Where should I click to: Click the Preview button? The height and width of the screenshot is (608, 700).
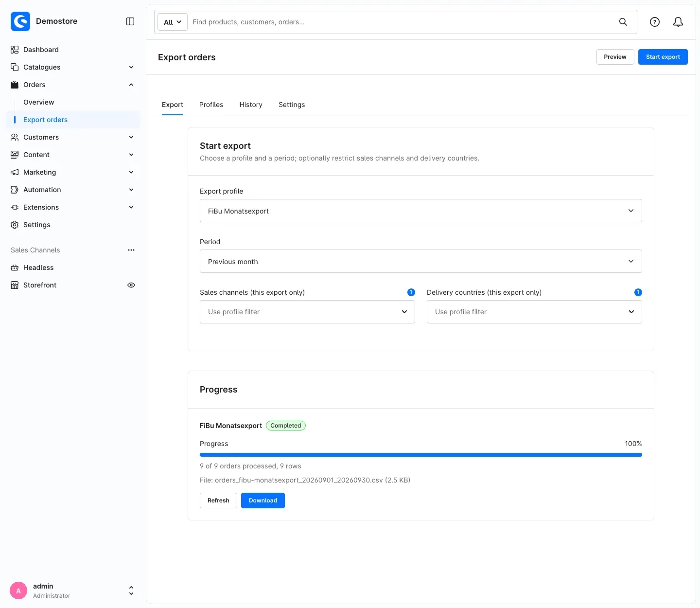click(x=615, y=57)
